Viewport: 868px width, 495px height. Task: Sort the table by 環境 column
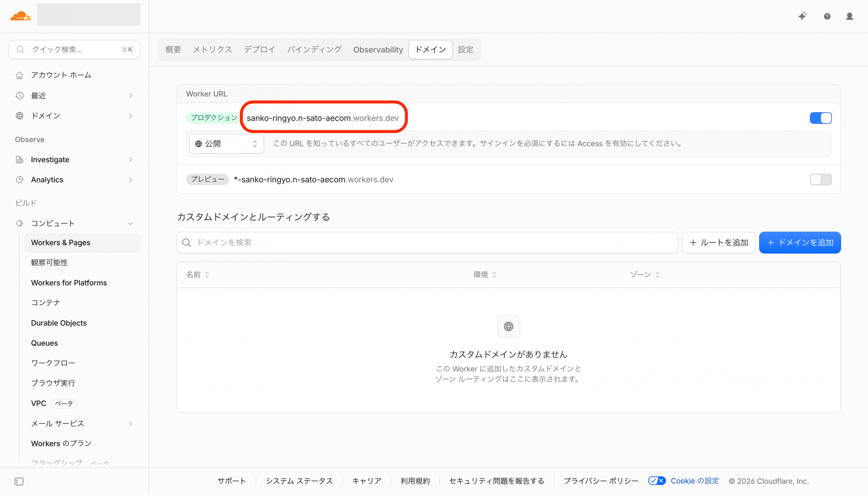coord(485,274)
